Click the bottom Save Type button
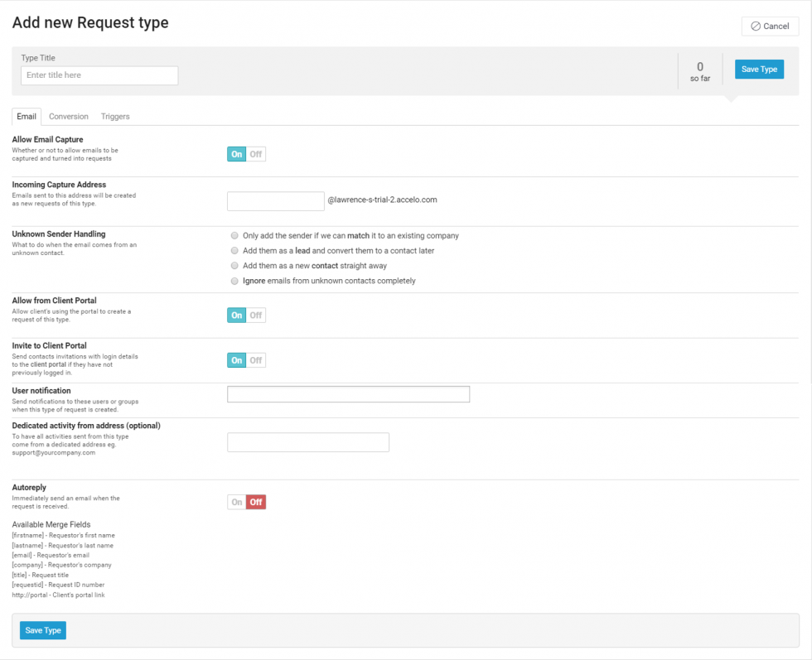The height and width of the screenshot is (660, 812). 42,630
